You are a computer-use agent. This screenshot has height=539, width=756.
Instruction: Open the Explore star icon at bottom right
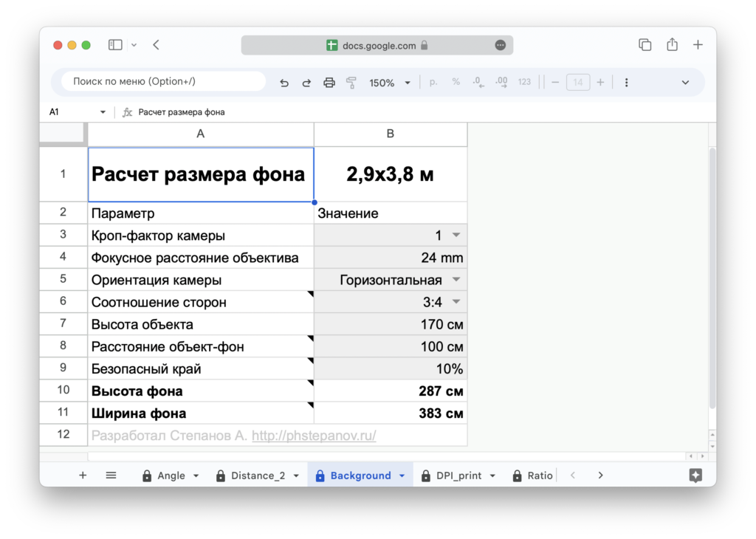coord(695,476)
